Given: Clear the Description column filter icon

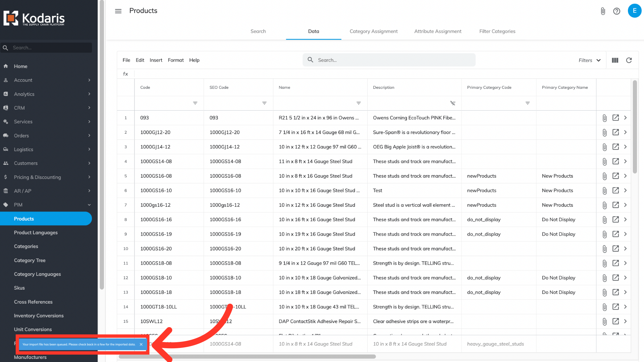Looking at the screenshot, I should pyautogui.click(x=453, y=103).
